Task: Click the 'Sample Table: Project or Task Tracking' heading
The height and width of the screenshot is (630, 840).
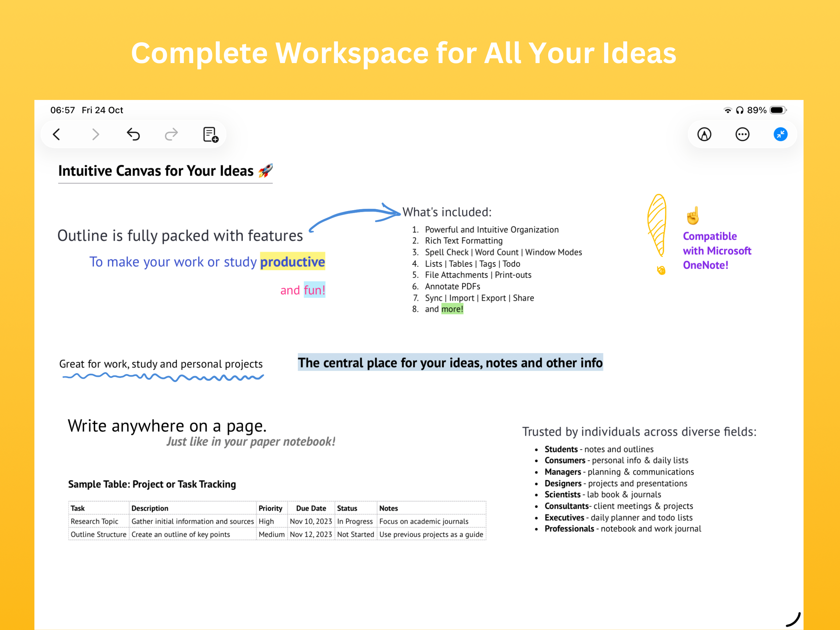Action: [152, 484]
